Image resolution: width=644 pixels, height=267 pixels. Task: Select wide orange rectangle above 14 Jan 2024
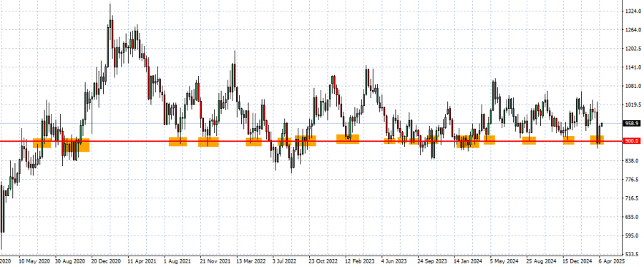(x=468, y=142)
